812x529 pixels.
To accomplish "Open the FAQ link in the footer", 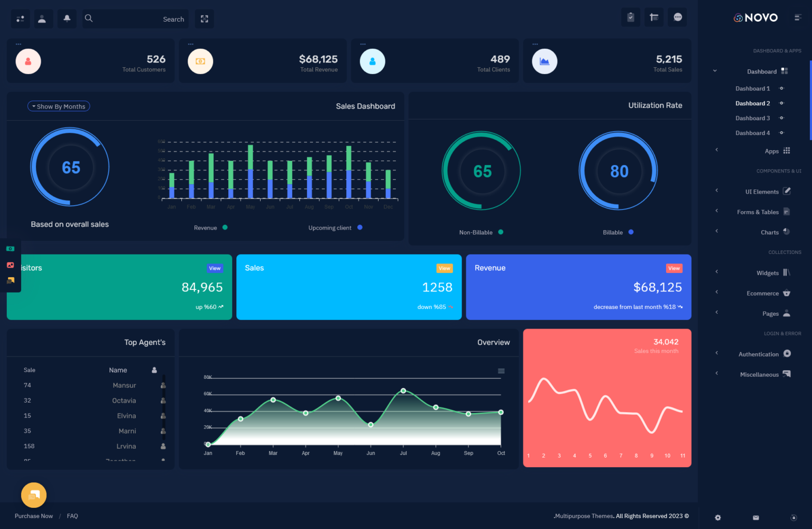I will tap(72, 516).
